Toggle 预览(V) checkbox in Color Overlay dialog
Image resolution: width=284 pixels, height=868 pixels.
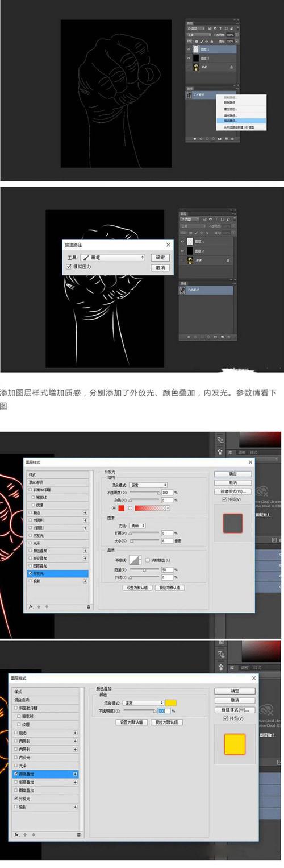225,719
